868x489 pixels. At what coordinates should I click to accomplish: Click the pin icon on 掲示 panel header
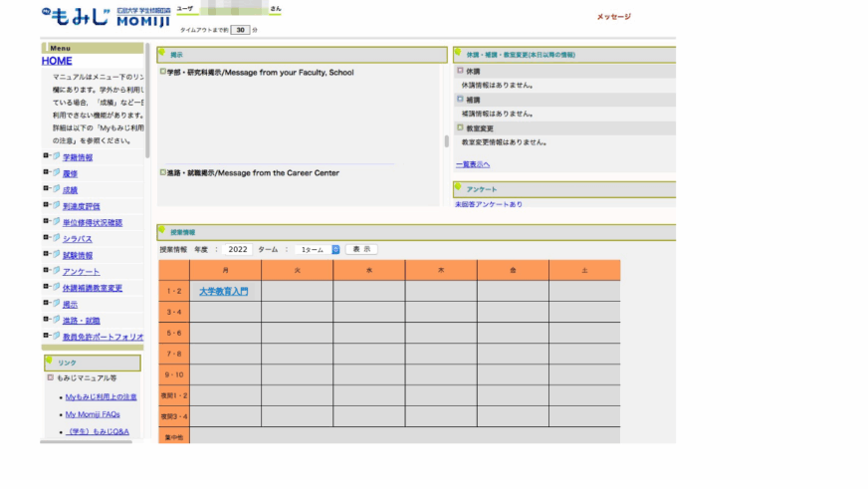click(163, 53)
